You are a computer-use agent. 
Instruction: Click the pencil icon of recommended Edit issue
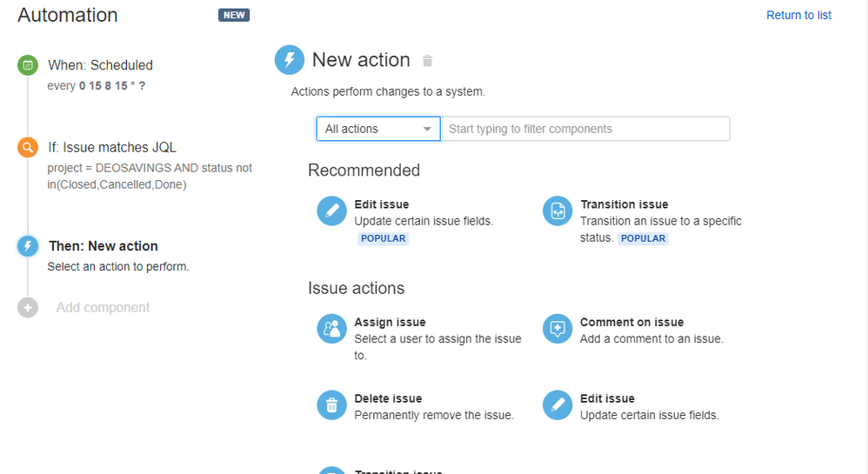click(331, 211)
